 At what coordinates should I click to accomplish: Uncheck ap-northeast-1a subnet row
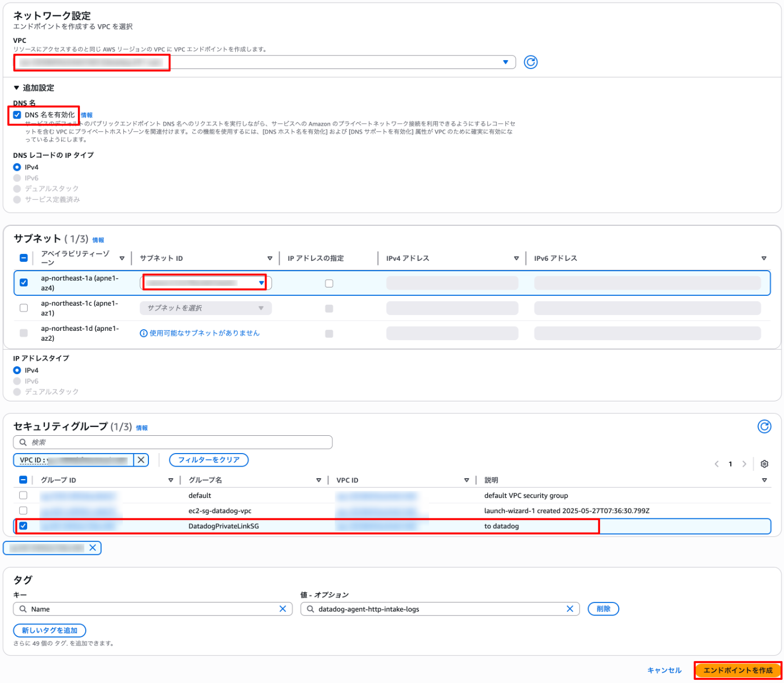point(24,283)
